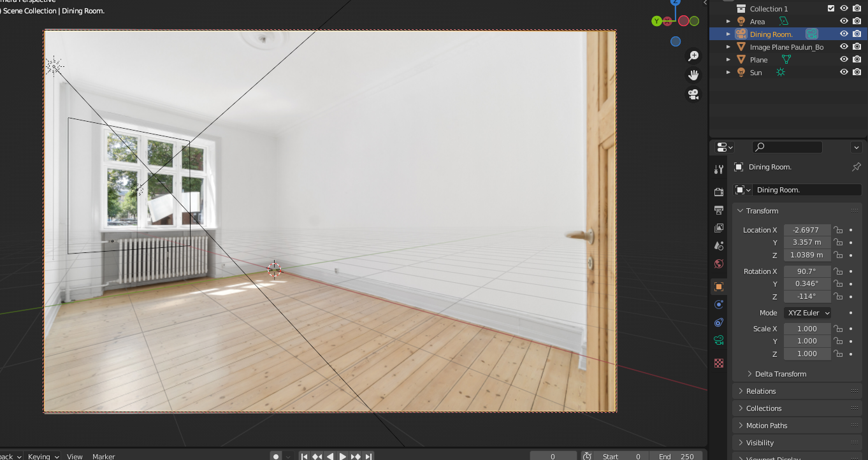
Task: Toggle camera view with the viewport camera icon
Action: pyautogui.click(x=694, y=94)
